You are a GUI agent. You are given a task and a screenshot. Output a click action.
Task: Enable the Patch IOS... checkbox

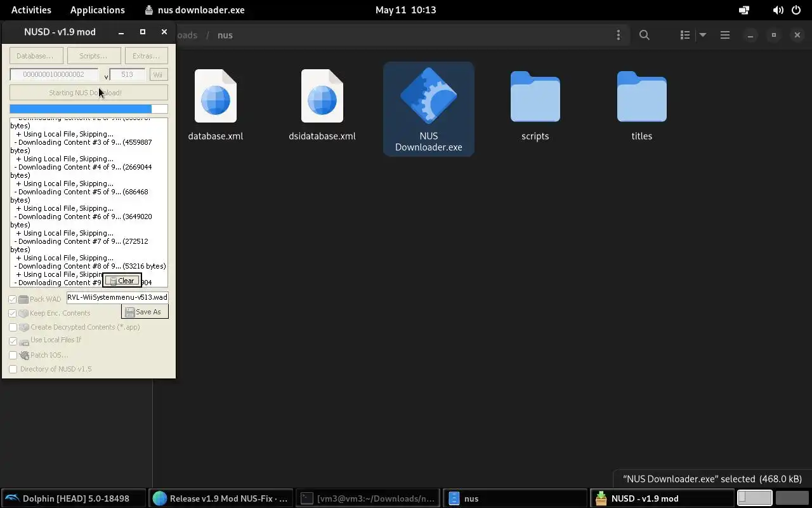coord(13,355)
